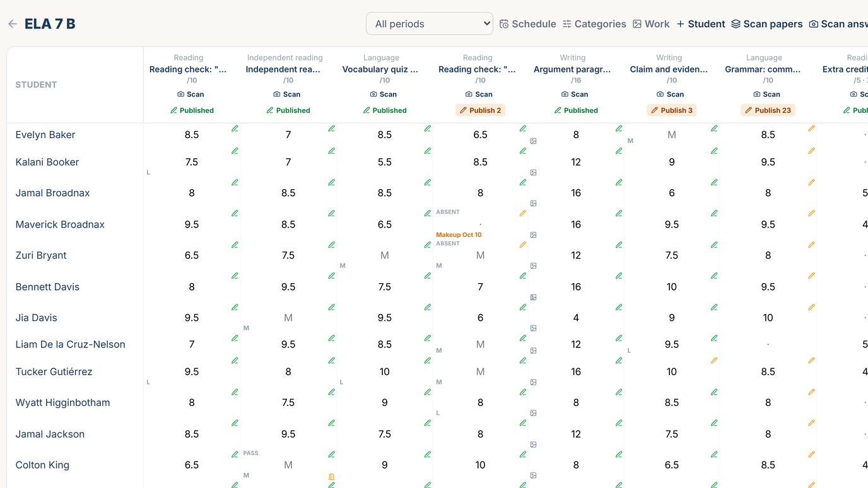Click the "PASS" label in Colton King's row

(250, 453)
